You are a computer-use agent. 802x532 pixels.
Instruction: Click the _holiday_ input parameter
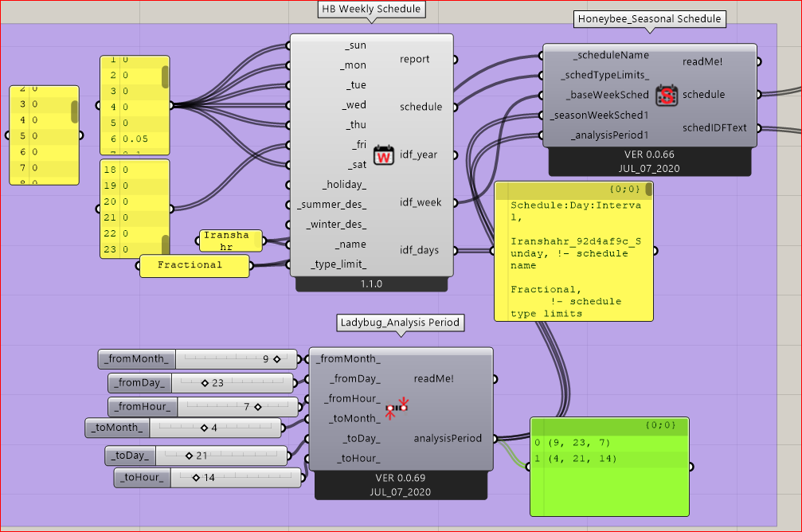tap(344, 185)
